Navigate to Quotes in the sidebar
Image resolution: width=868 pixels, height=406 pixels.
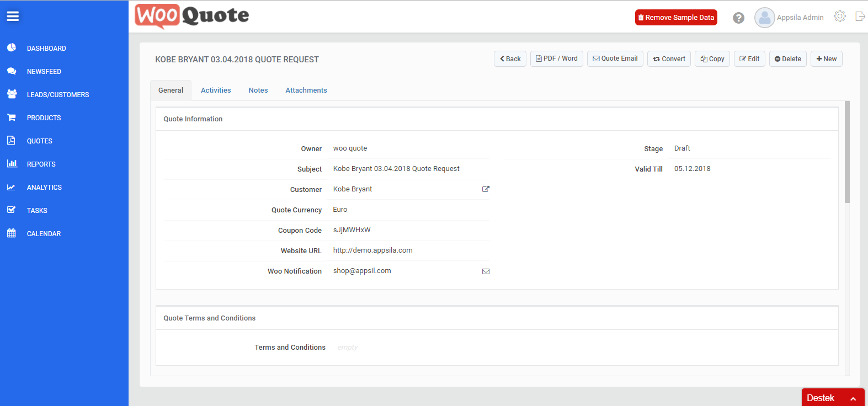tap(40, 141)
